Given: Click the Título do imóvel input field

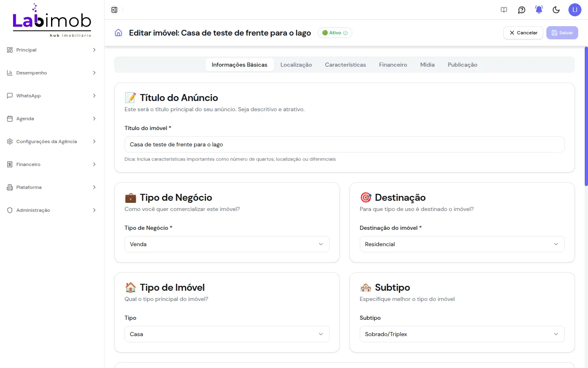Looking at the screenshot, I should point(344,144).
